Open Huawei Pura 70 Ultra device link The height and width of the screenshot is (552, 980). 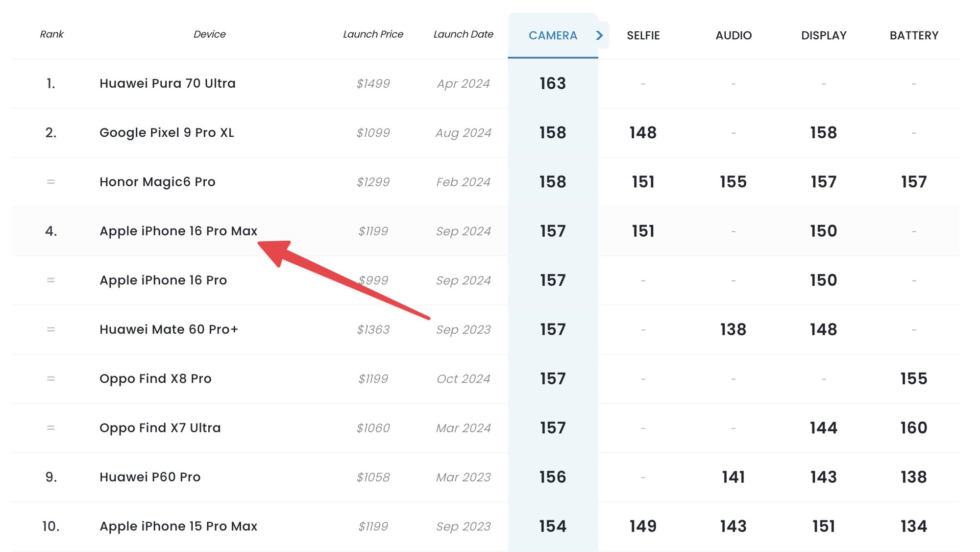click(168, 83)
